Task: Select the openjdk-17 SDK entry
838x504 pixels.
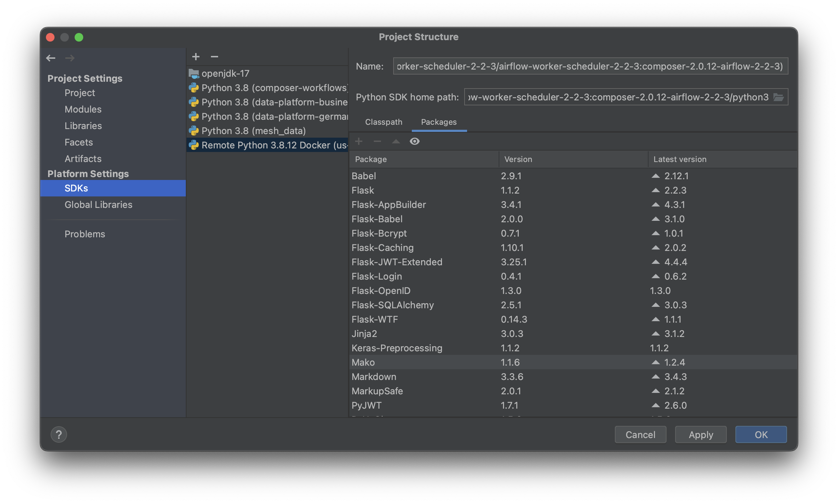Action: pos(225,73)
